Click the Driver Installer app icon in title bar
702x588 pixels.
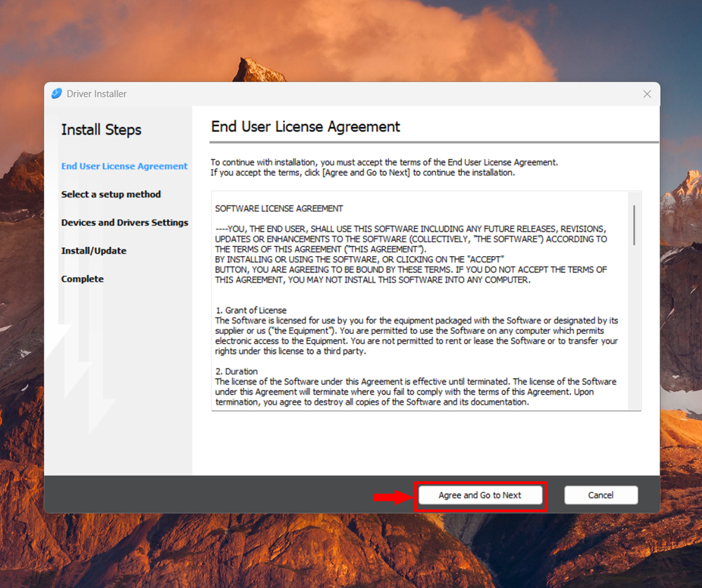coord(57,93)
